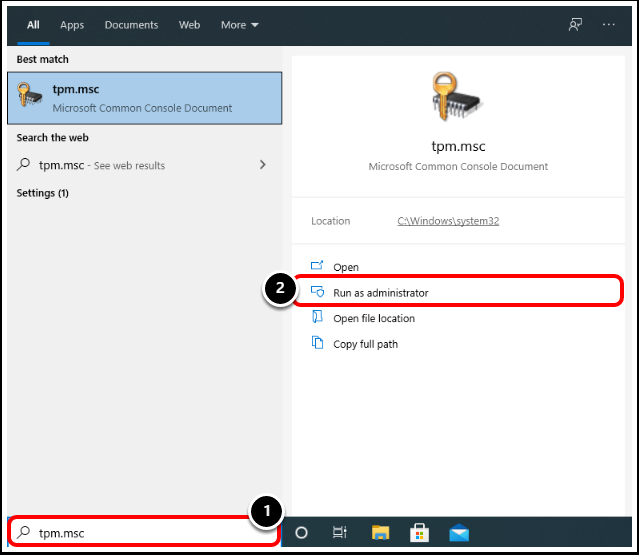Select the Web search tab

189,25
